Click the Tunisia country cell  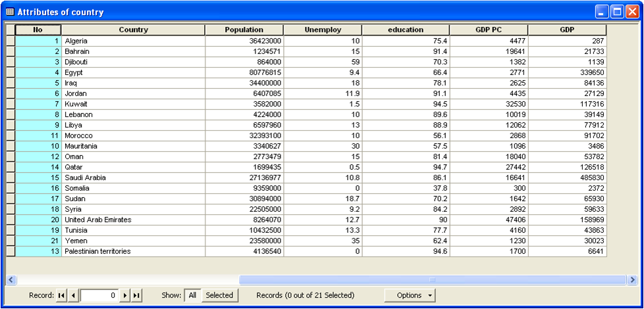[134, 230]
